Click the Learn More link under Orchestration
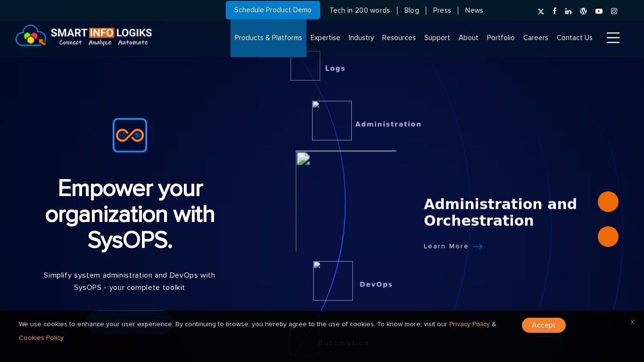The width and height of the screenshot is (644, 362). pos(446,247)
